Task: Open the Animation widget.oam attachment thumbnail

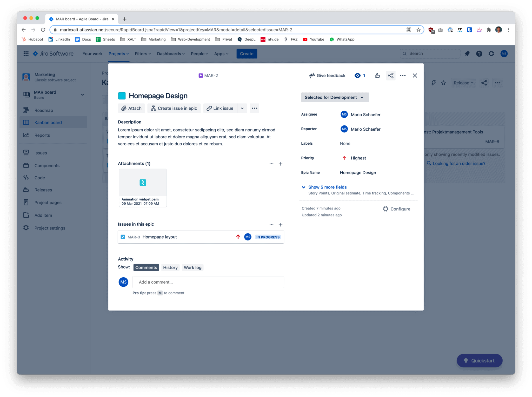Action: (143, 183)
